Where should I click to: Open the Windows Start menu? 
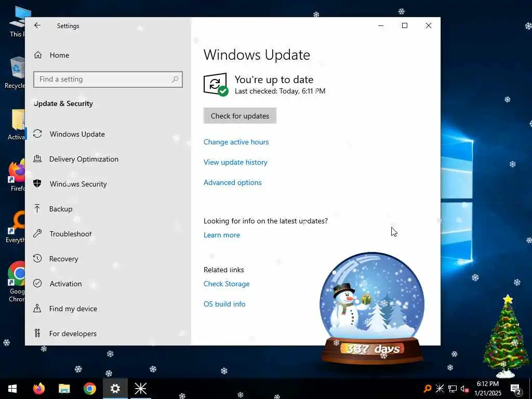click(12, 389)
